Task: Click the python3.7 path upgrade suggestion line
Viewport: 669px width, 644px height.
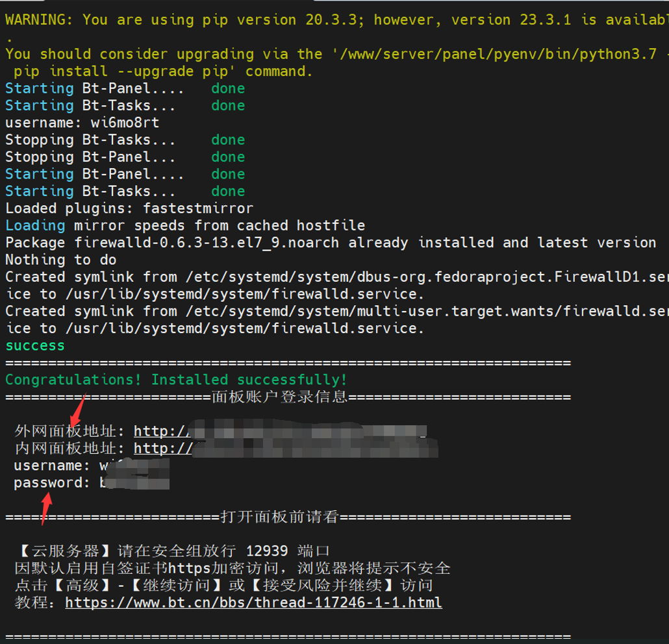Action: pyautogui.click(x=337, y=54)
